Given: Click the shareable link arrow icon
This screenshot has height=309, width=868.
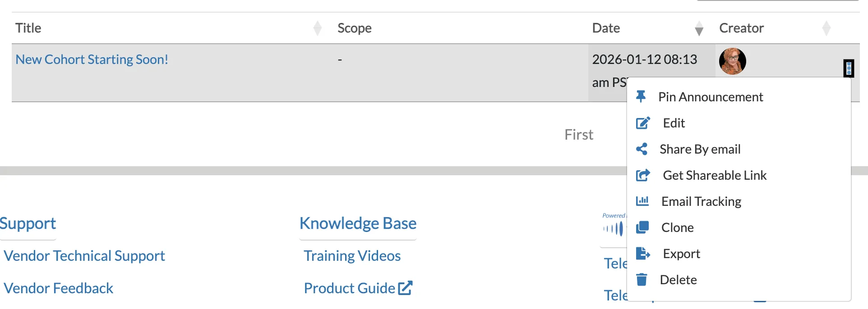Looking at the screenshot, I should pos(643,175).
